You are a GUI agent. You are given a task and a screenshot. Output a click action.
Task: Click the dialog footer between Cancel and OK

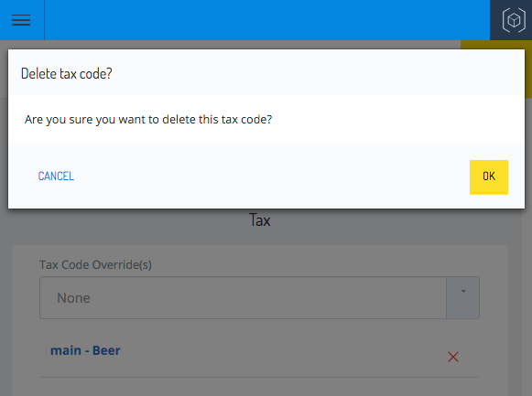pyautogui.click(x=271, y=177)
